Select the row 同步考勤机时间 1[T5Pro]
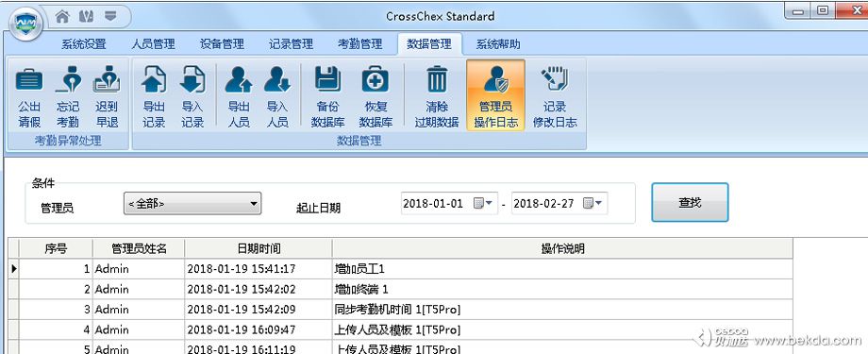Screen dimensions: 868x354 [401, 311]
